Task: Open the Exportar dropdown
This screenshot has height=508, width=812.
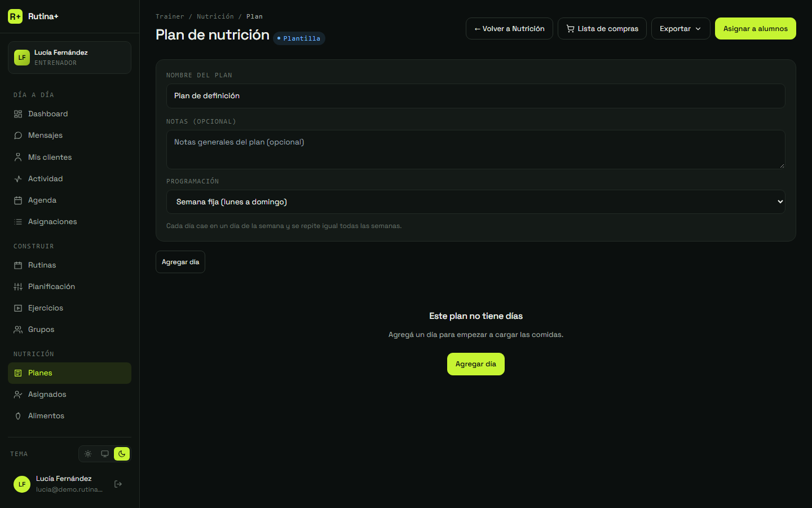Action: pyautogui.click(x=681, y=29)
